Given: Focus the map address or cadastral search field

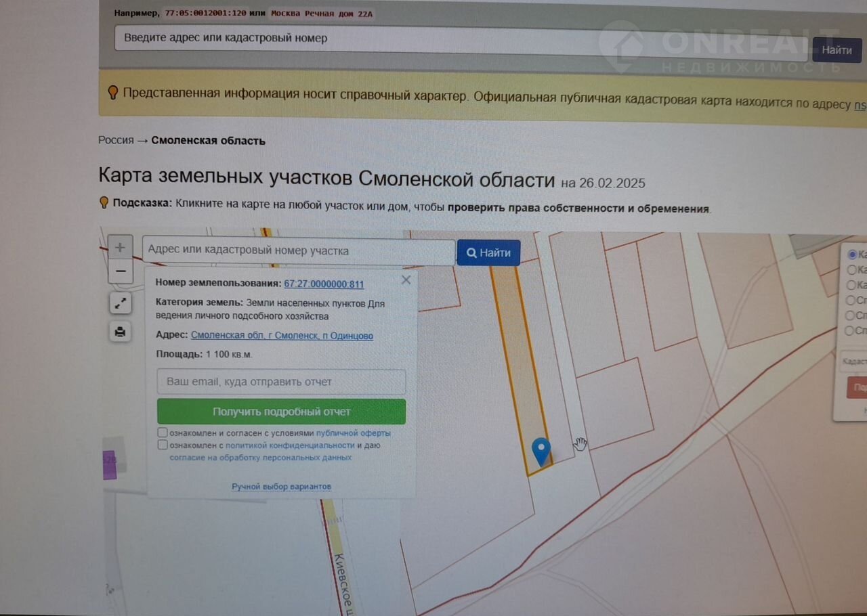Looking at the screenshot, I should pos(298,251).
